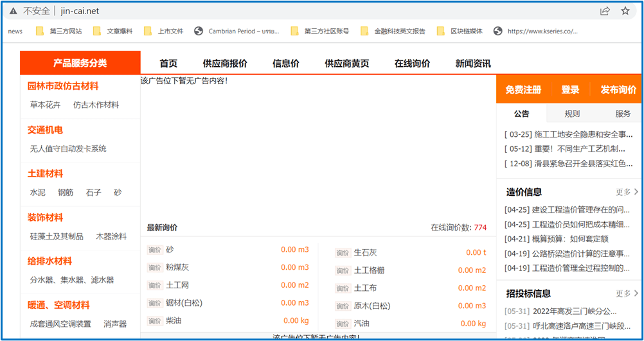Switch to the 服务 tab
Screen dimensions: 644x341
click(622, 114)
